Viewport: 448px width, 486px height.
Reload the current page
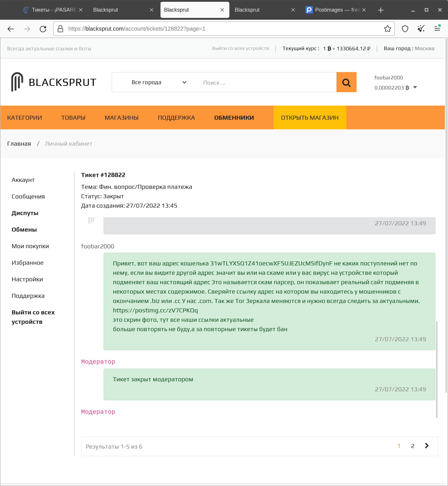(x=43, y=29)
